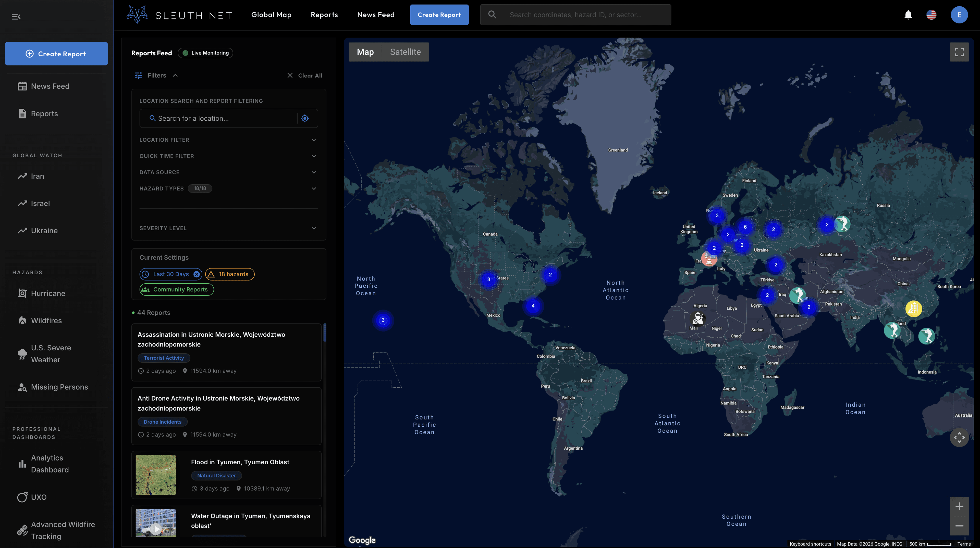Toggle the 18 hazards chip
The image size is (980, 548).
click(x=230, y=274)
